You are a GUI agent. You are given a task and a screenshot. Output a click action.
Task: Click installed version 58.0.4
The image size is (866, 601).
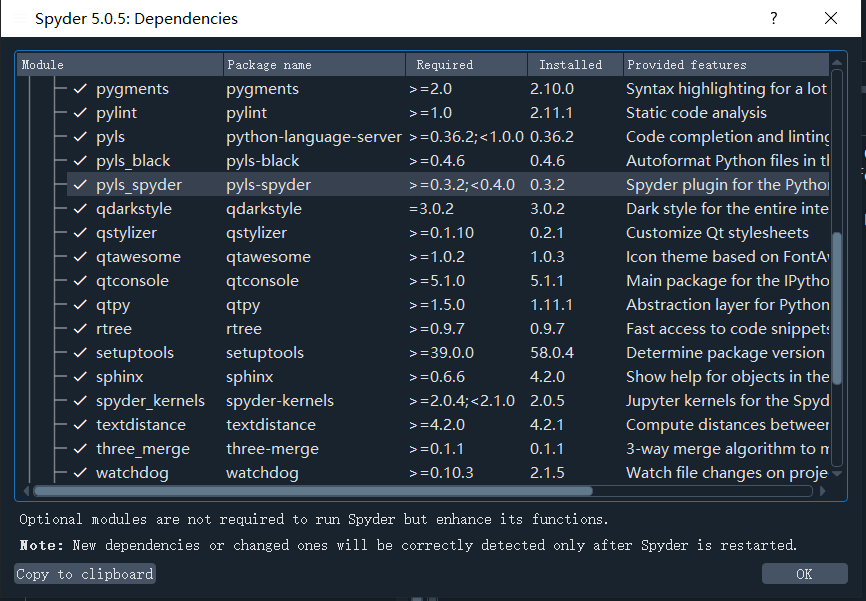click(x=552, y=352)
